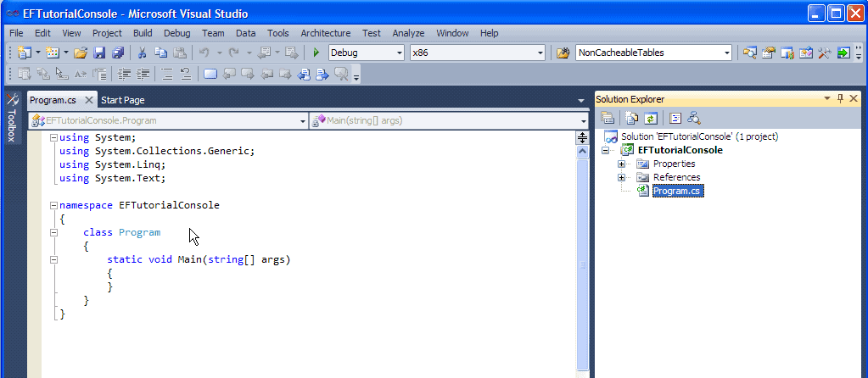Screen dimensions: 868x378
Task: Click Refresh in the Solution Explorer toolbar
Action: tap(651, 118)
